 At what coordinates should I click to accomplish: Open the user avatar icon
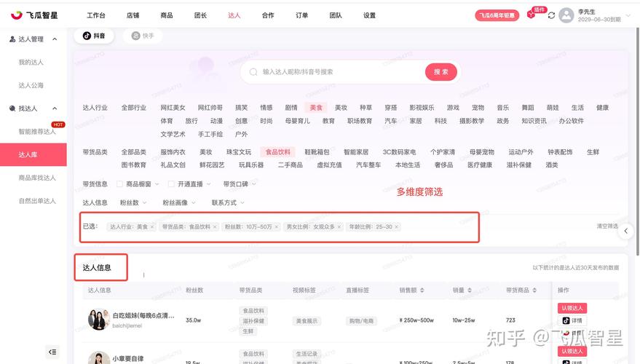point(566,15)
